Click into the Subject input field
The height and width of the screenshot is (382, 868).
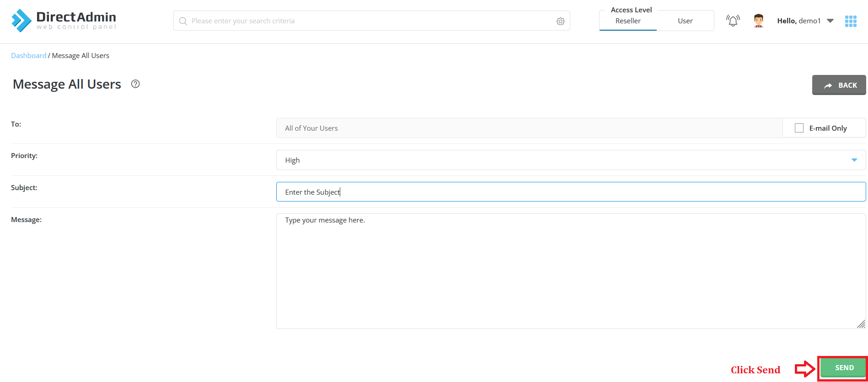(x=571, y=192)
